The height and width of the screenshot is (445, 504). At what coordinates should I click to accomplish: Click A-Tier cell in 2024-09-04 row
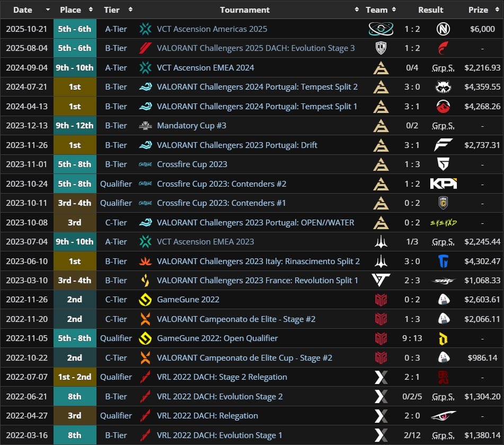click(116, 67)
